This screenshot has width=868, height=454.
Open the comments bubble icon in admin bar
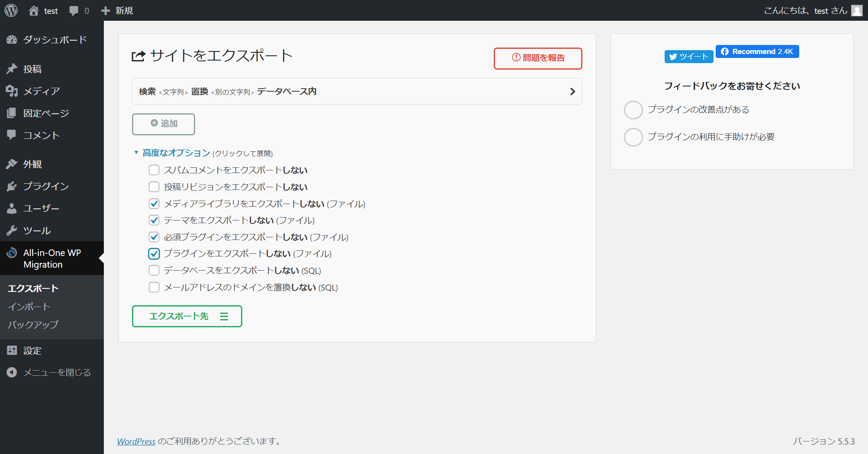(74, 11)
